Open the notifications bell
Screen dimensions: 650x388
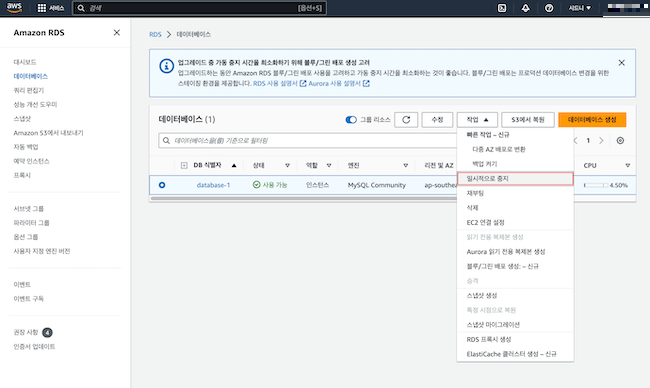525,8
